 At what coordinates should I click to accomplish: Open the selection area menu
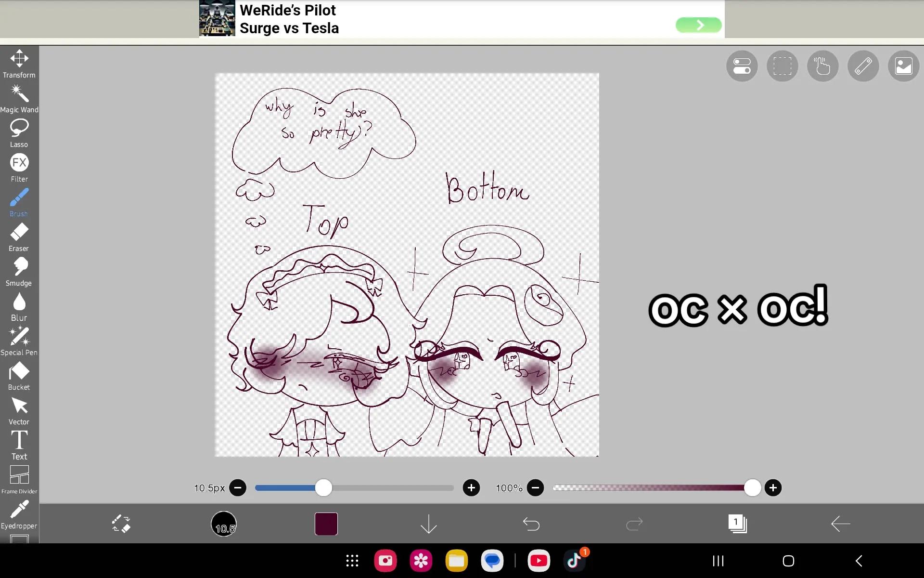coord(783,66)
